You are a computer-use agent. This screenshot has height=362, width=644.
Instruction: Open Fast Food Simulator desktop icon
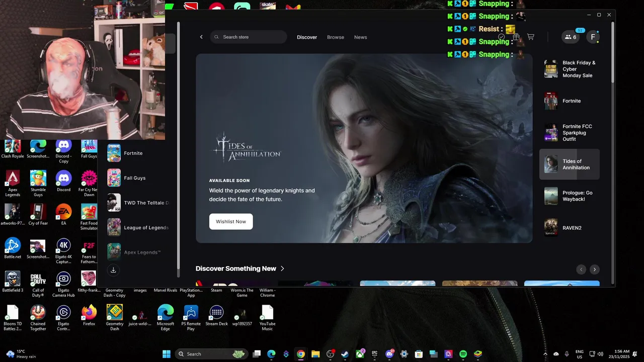click(x=89, y=217)
